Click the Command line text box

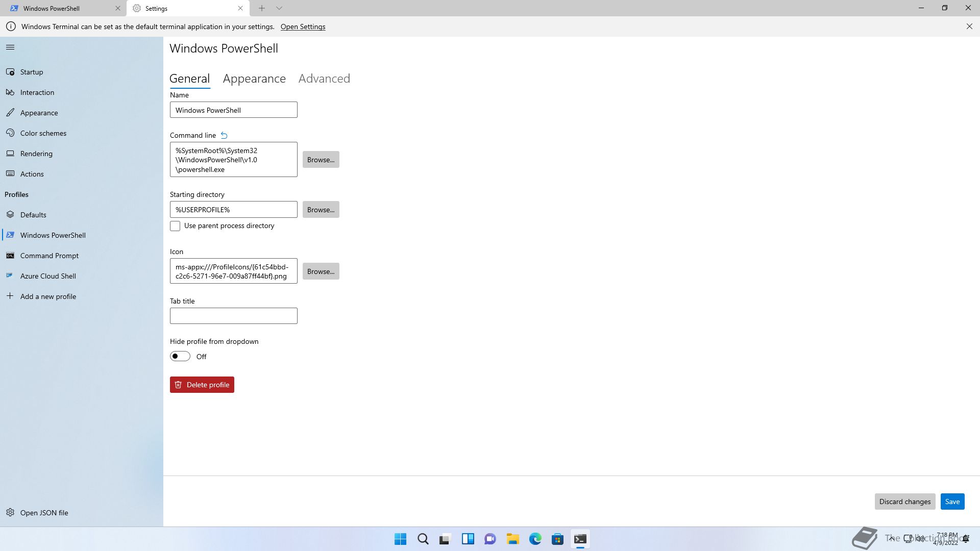point(233,160)
